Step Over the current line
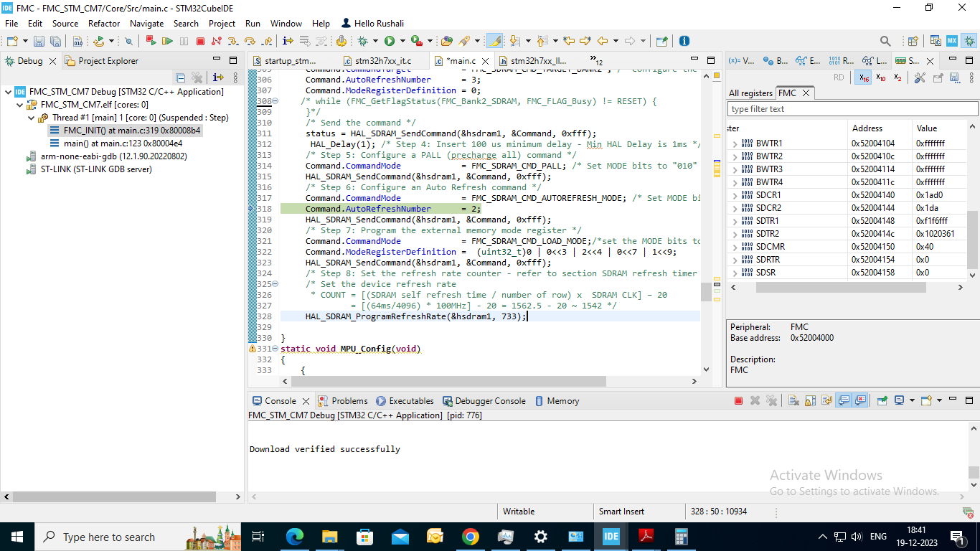 pos(250,41)
